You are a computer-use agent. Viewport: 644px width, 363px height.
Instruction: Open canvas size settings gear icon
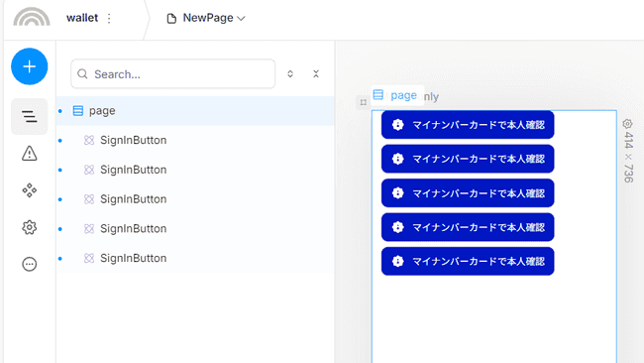(x=627, y=123)
